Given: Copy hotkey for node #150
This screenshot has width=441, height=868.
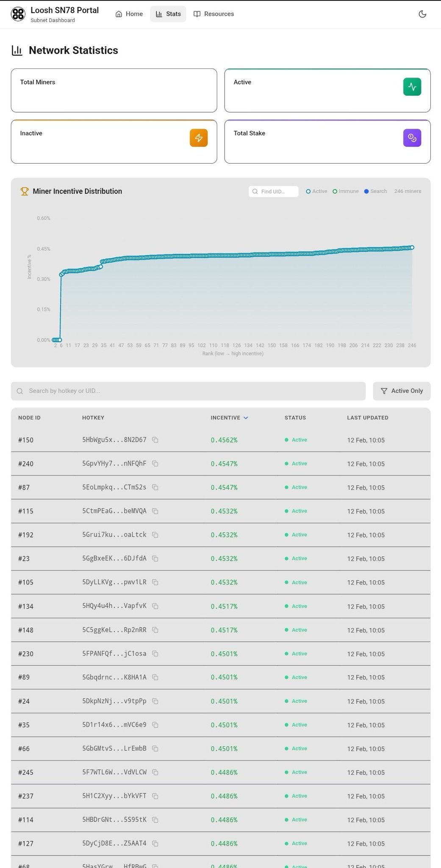Looking at the screenshot, I should pos(155,440).
